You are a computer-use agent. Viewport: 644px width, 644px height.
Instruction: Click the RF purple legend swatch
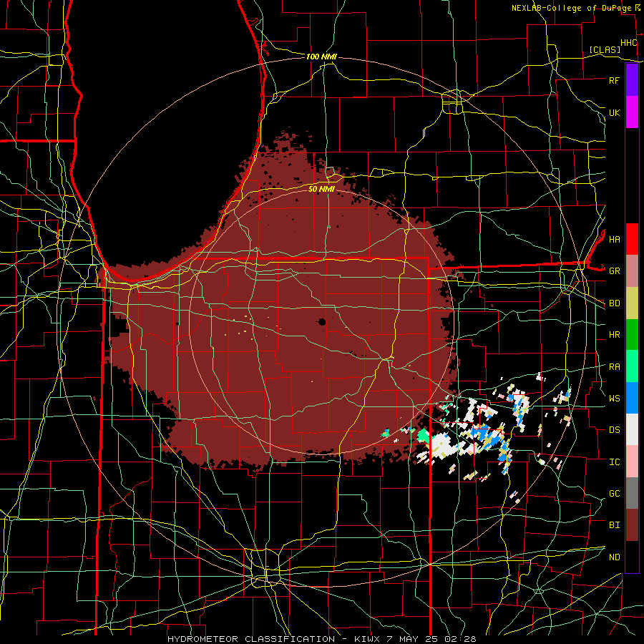pyautogui.click(x=632, y=80)
